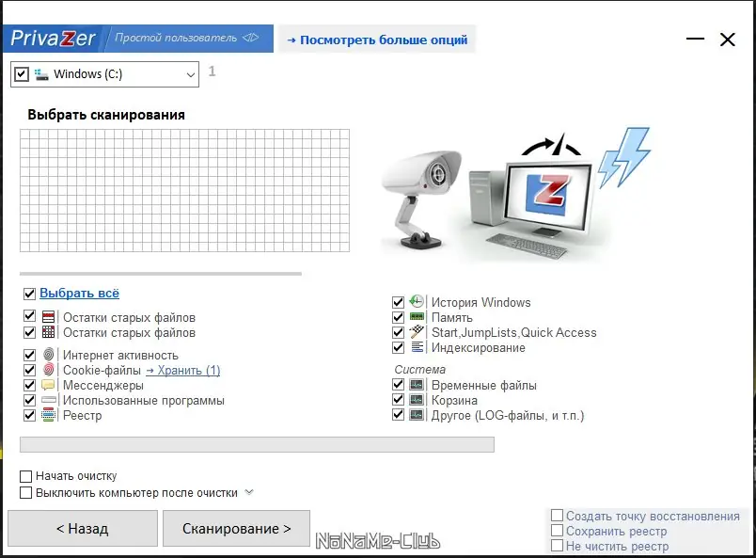The height and width of the screenshot is (558, 756).
Task: Click the Использованные программы icon
Action: [49, 400]
